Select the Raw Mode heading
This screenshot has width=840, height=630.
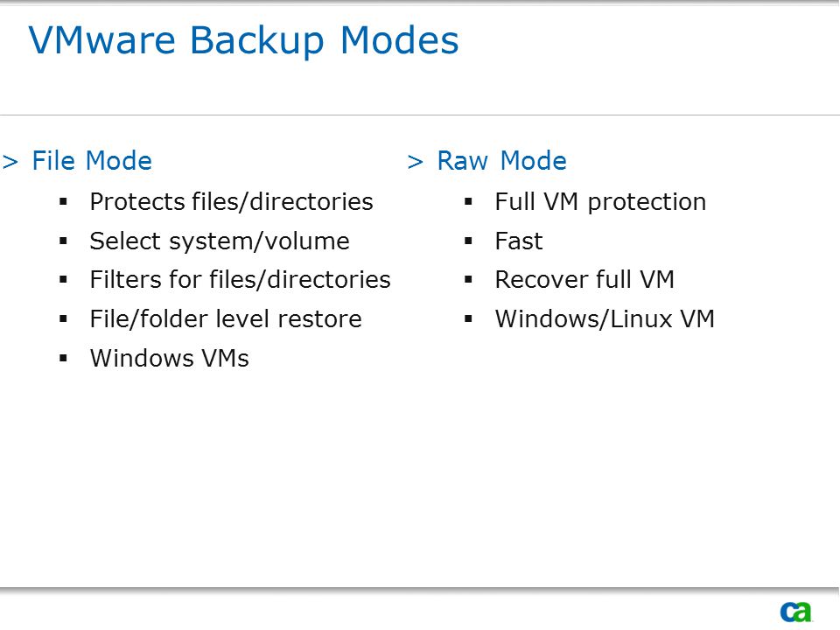click(502, 161)
